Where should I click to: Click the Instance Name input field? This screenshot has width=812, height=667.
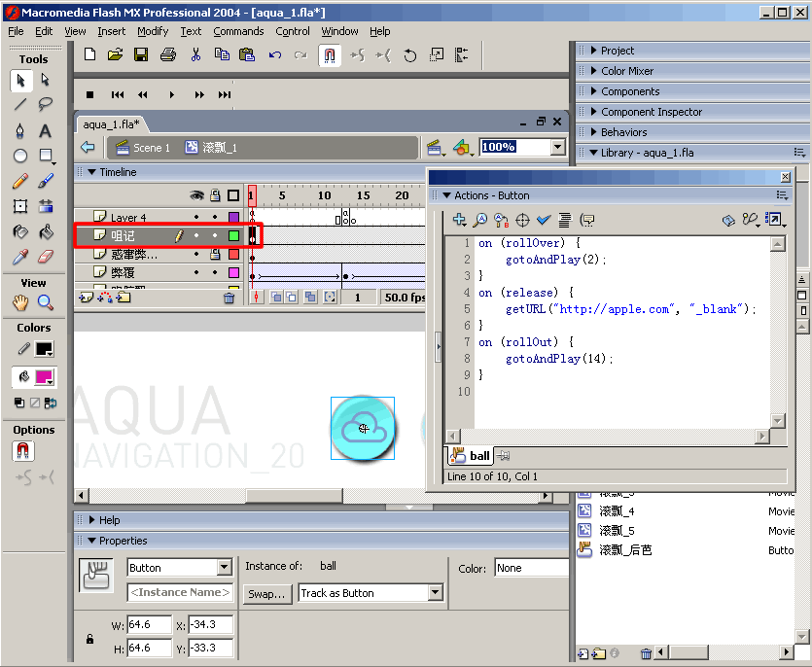180,592
